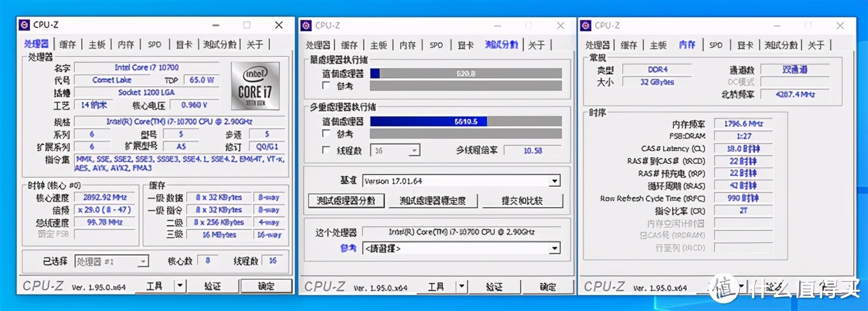Click multi-thread 参考 reference bar
Screen dimensions: 868x311
[x=466, y=134]
